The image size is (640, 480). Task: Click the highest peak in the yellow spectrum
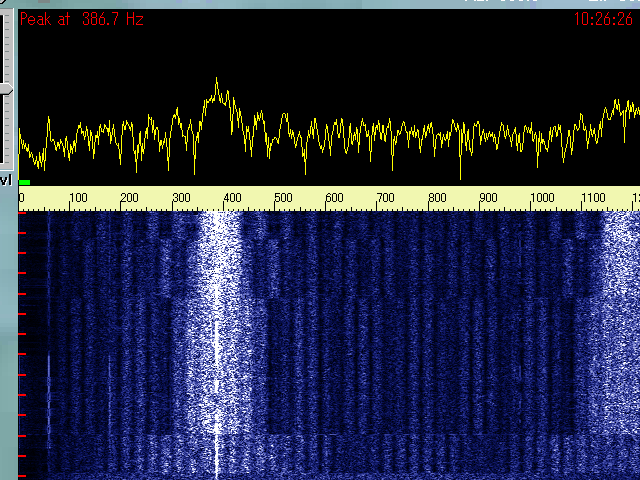tap(217, 80)
